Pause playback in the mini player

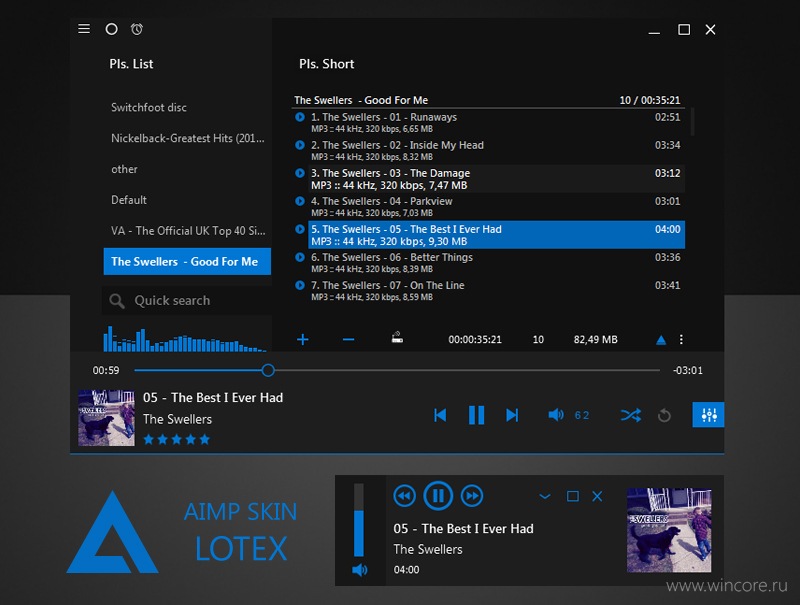pos(438,495)
